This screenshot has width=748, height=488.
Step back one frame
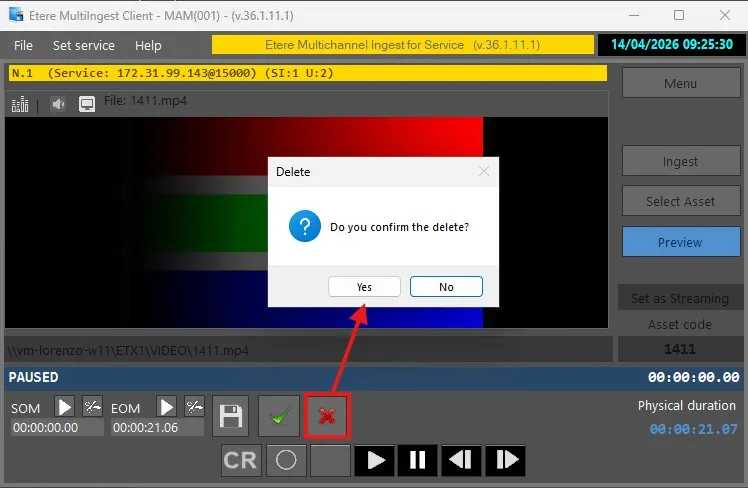[461, 461]
